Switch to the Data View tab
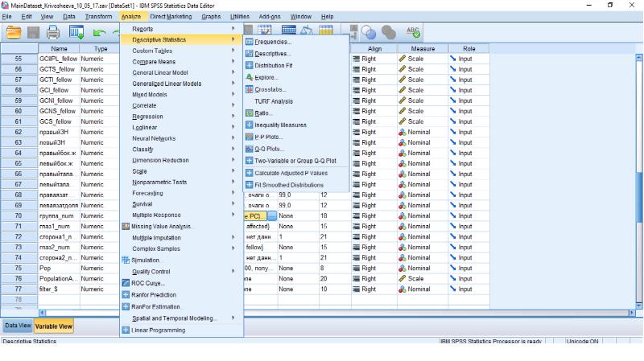 [x=18, y=326]
